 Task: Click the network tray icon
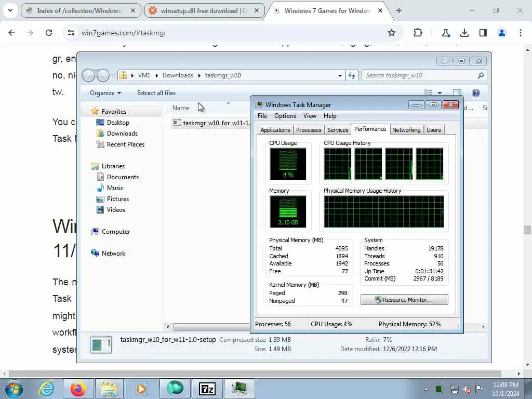click(454, 389)
